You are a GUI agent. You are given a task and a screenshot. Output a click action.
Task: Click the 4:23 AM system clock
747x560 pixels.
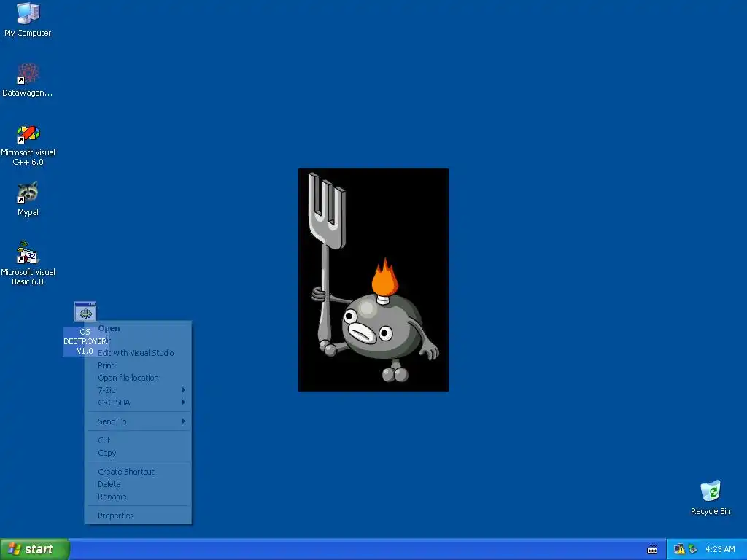720,550
